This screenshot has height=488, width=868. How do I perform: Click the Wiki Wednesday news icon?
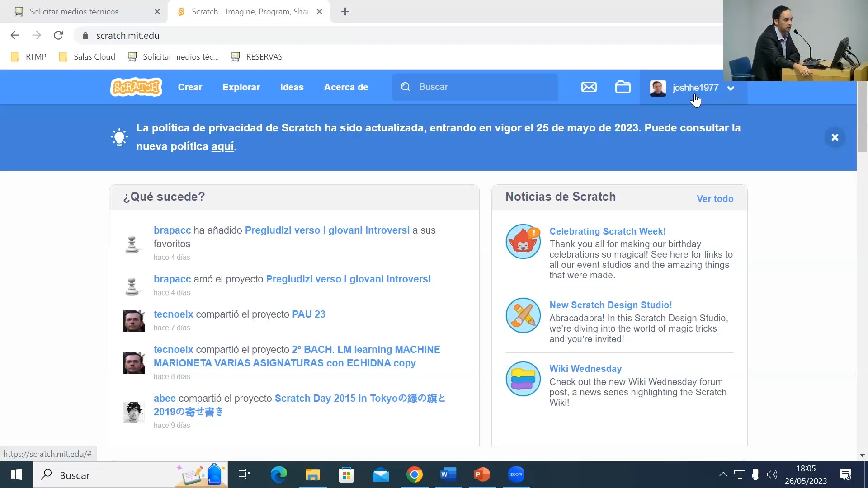(x=523, y=379)
